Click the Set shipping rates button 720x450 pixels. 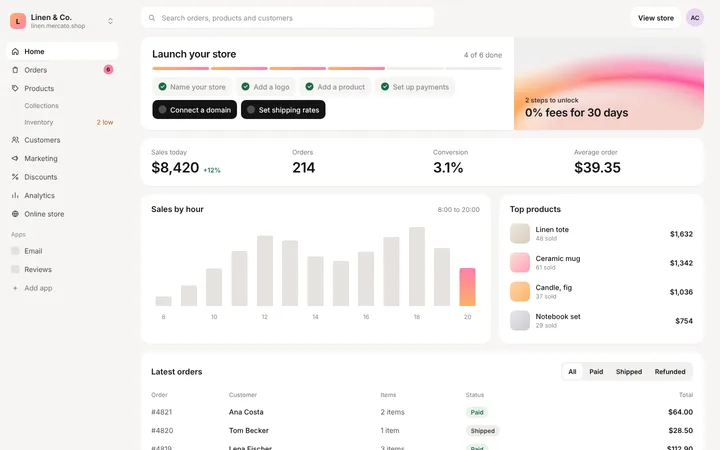click(283, 110)
